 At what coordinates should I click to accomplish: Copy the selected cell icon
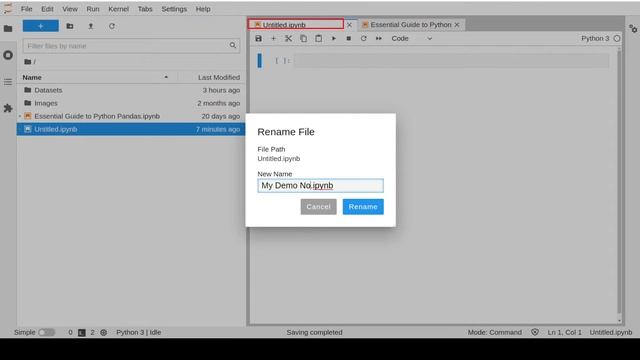click(x=303, y=38)
